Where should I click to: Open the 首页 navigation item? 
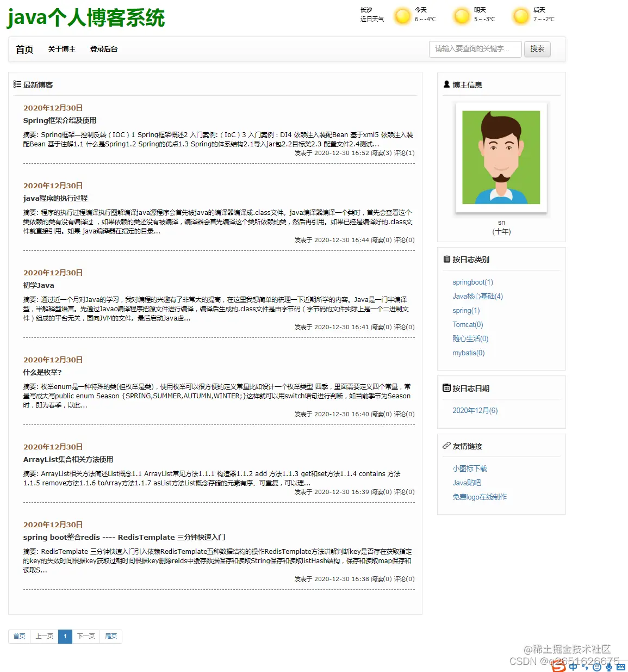(x=24, y=49)
